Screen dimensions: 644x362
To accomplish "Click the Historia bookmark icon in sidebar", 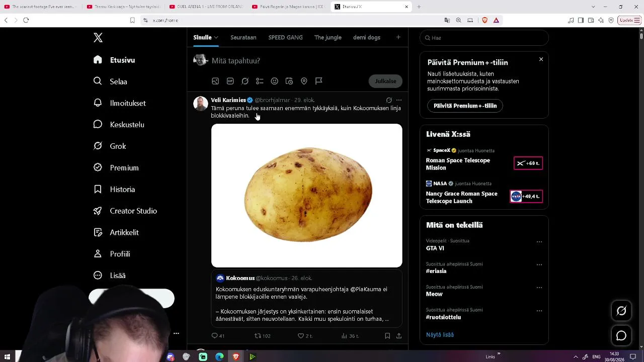I will point(98,190).
